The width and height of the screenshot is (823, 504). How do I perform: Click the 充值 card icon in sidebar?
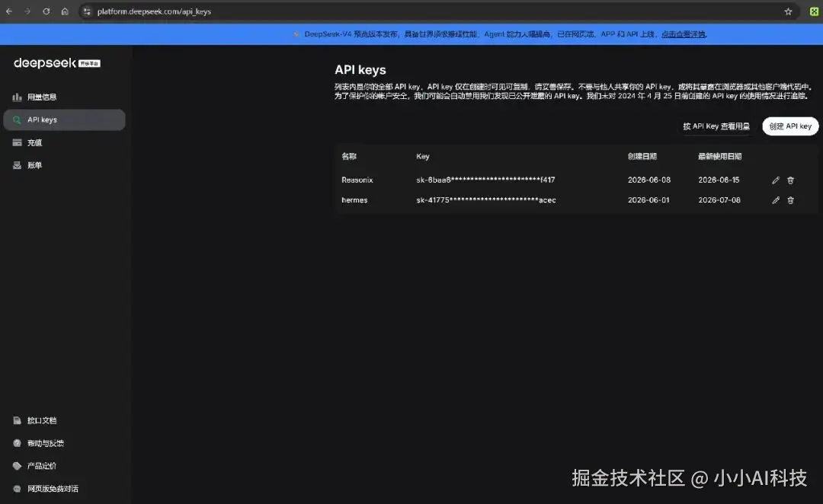pyautogui.click(x=18, y=142)
